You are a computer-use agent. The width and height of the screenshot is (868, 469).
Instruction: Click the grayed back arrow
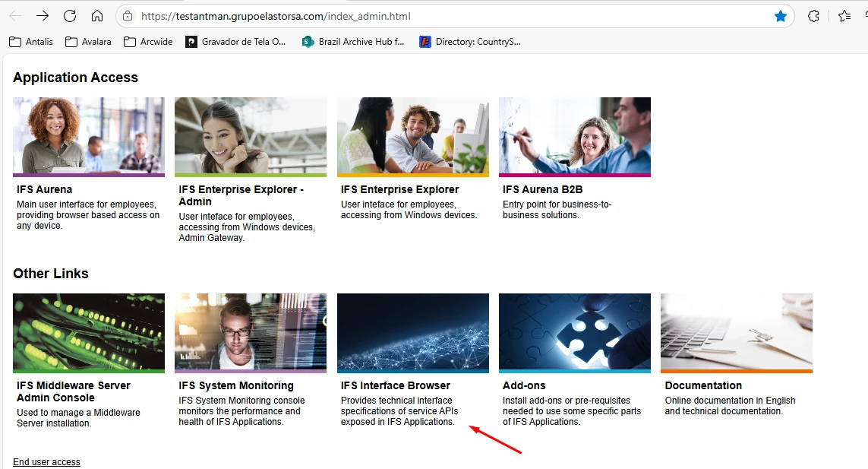[x=15, y=16]
